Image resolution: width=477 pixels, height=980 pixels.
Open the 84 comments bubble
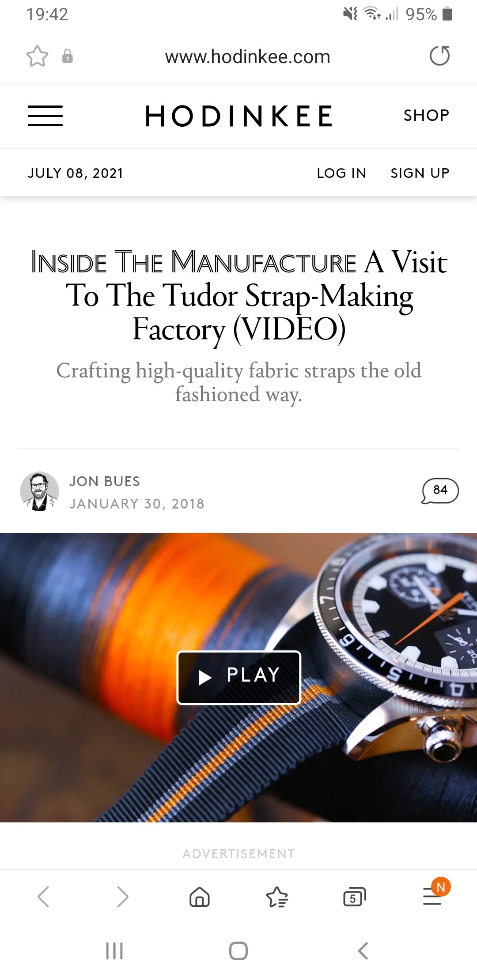pyautogui.click(x=440, y=491)
